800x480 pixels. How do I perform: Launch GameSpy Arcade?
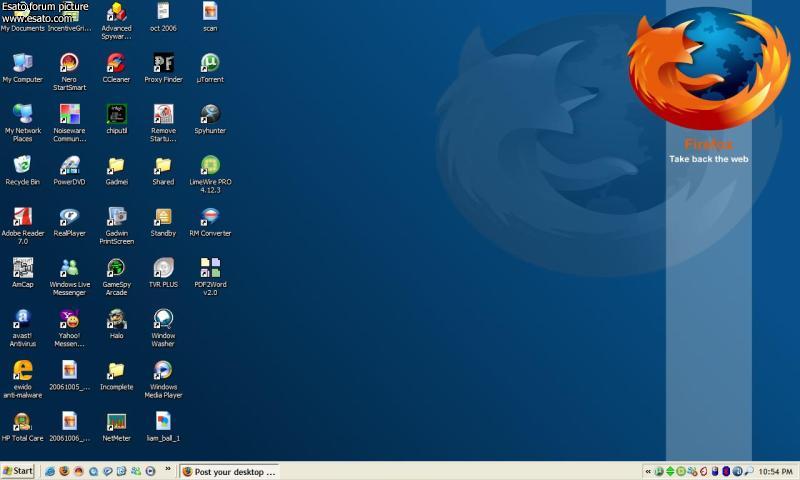click(116, 276)
